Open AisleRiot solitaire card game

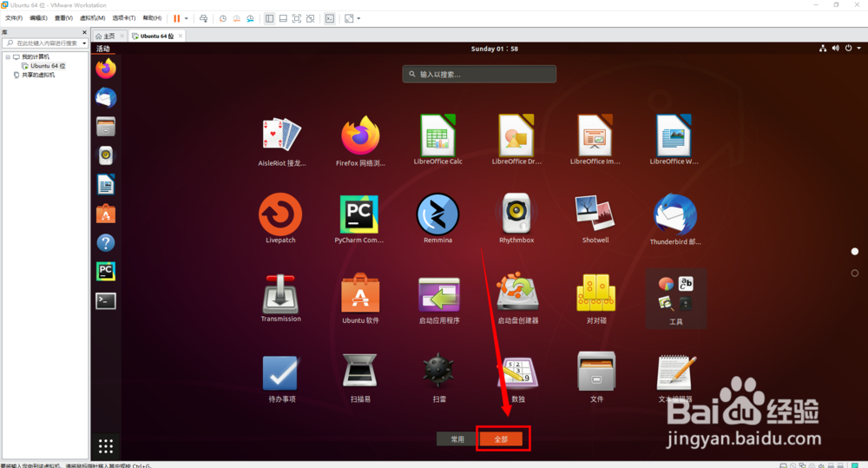281,141
